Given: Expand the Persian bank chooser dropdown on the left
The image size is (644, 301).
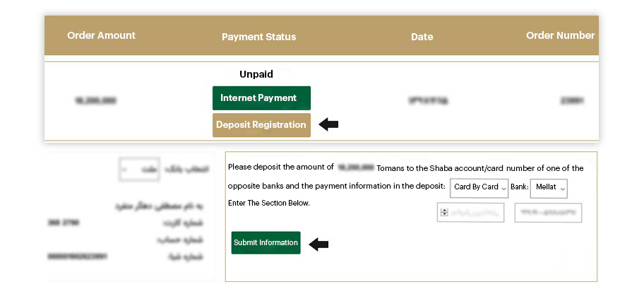Looking at the screenshot, I should tap(139, 169).
